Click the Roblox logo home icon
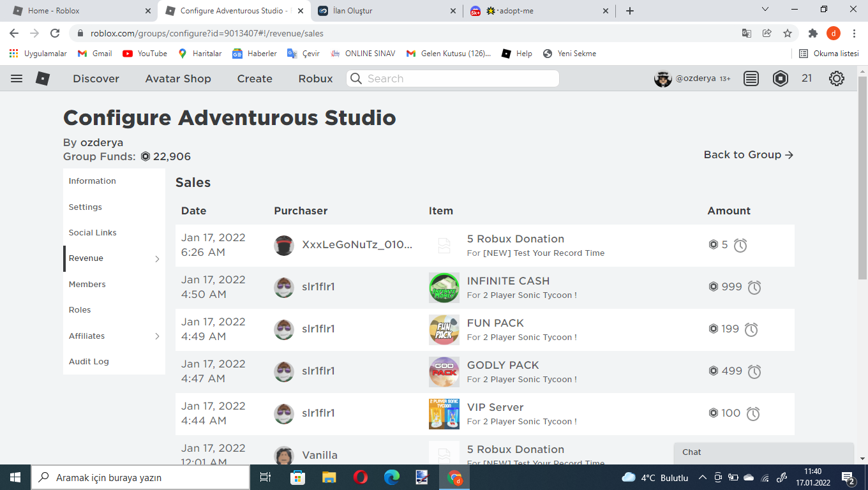This screenshot has height=490, width=868. (x=43, y=78)
